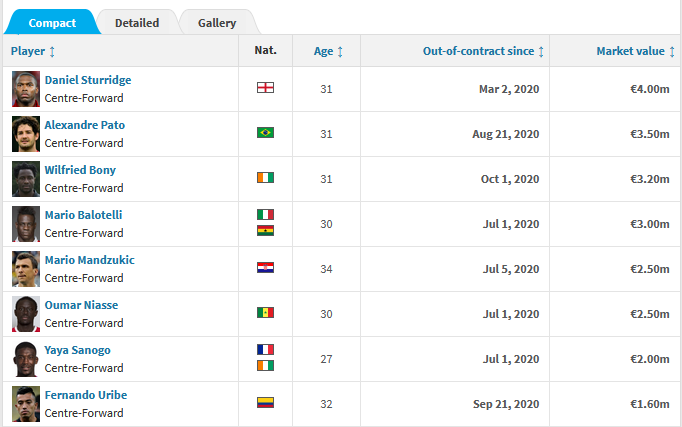Click the Brazil flag next to Alexandre Pato

pos(265,133)
